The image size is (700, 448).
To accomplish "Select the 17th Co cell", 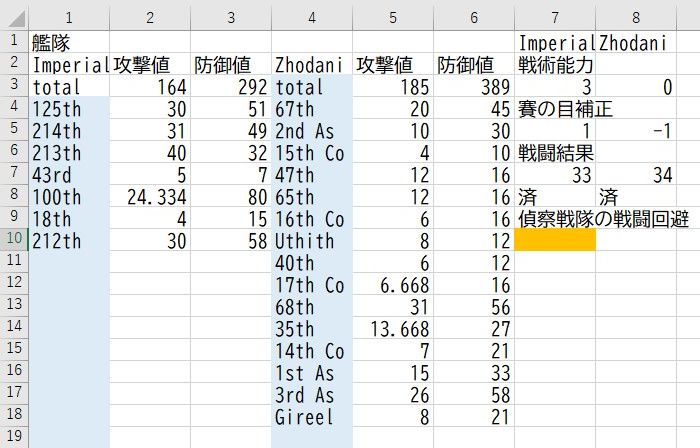I will tap(312, 284).
